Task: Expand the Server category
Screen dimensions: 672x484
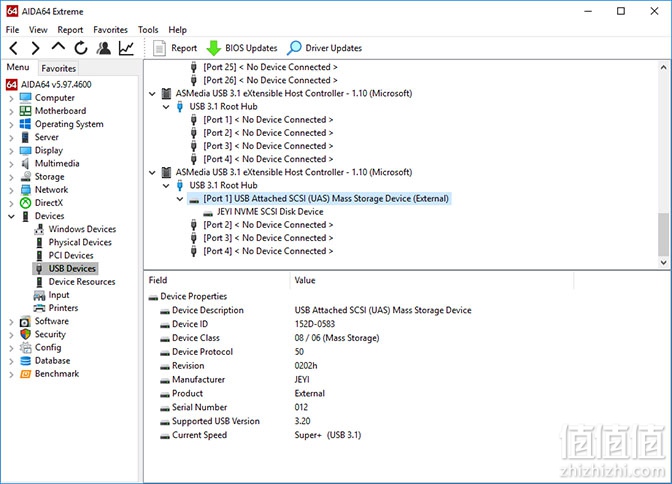Action: 11,138
